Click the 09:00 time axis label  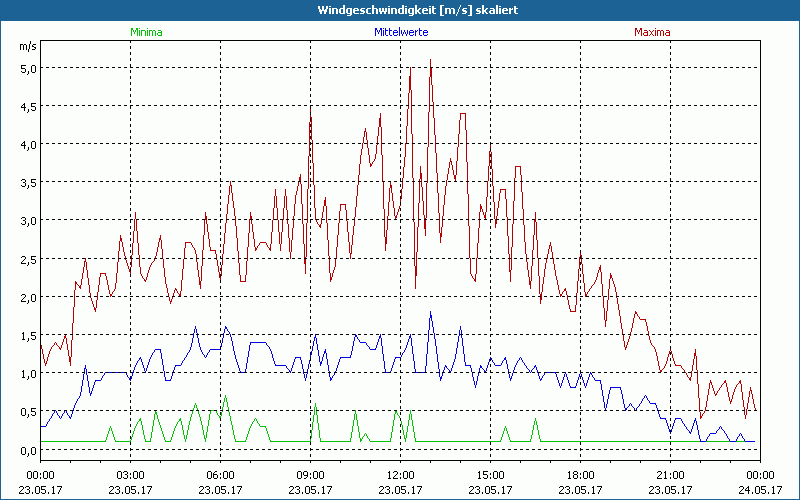coord(310,475)
